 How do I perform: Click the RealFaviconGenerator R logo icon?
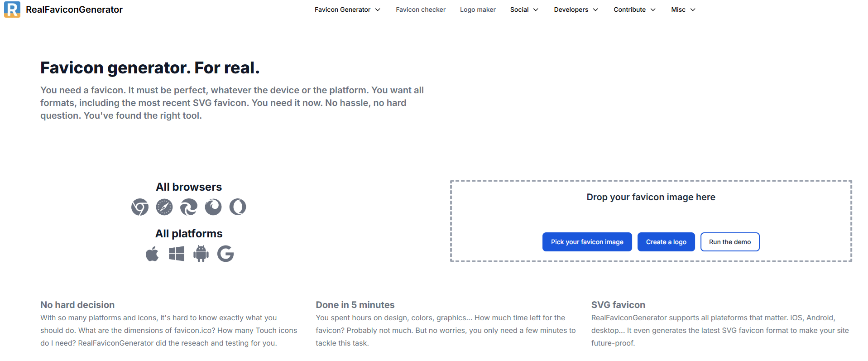pyautogui.click(x=12, y=10)
